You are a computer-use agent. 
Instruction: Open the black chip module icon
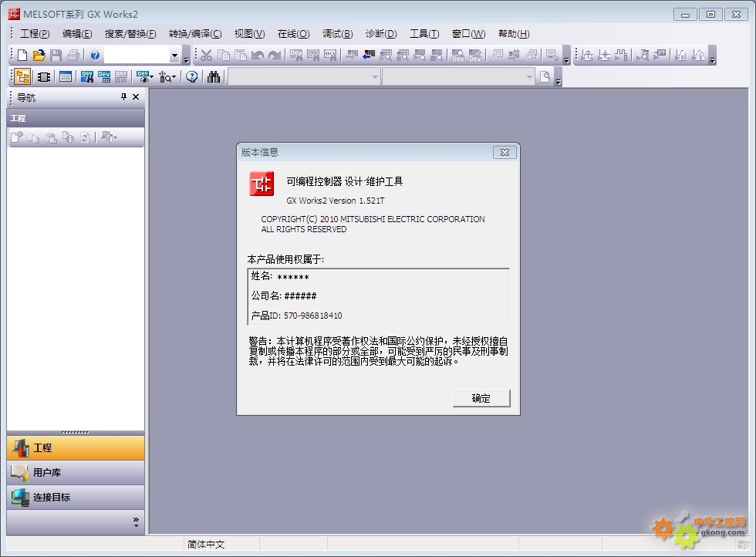[x=44, y=76]
